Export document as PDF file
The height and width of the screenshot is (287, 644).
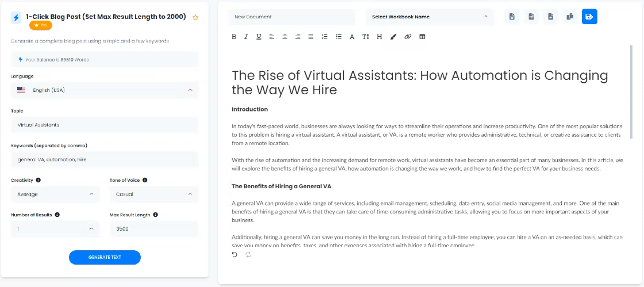[x=531, y=17]
